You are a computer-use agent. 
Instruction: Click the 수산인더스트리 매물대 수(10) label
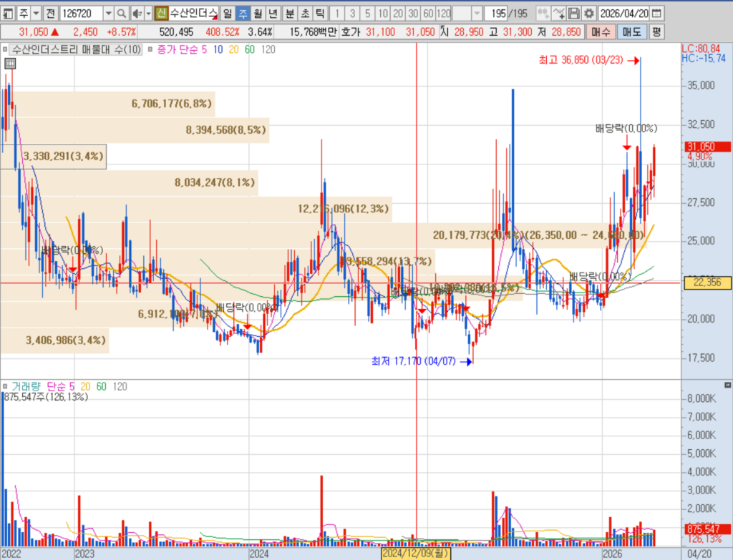[76, 49]
